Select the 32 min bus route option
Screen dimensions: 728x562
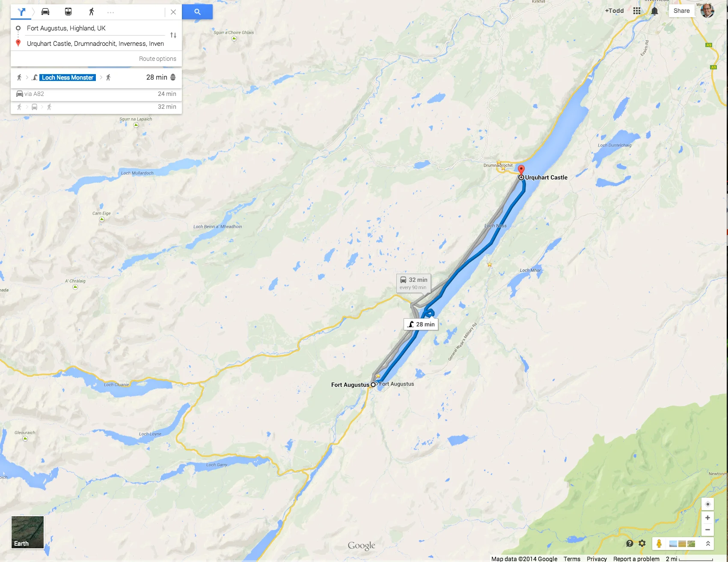pos(96,107)
